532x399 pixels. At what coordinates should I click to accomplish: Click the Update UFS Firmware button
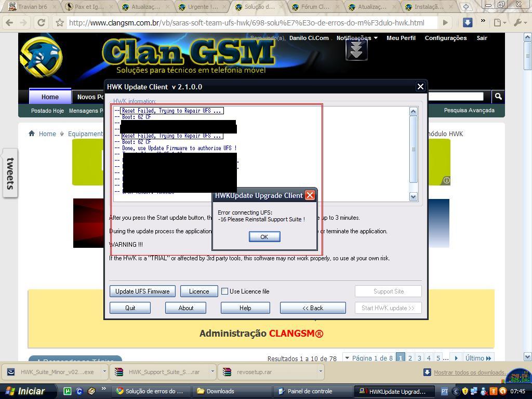pos(142,291)
